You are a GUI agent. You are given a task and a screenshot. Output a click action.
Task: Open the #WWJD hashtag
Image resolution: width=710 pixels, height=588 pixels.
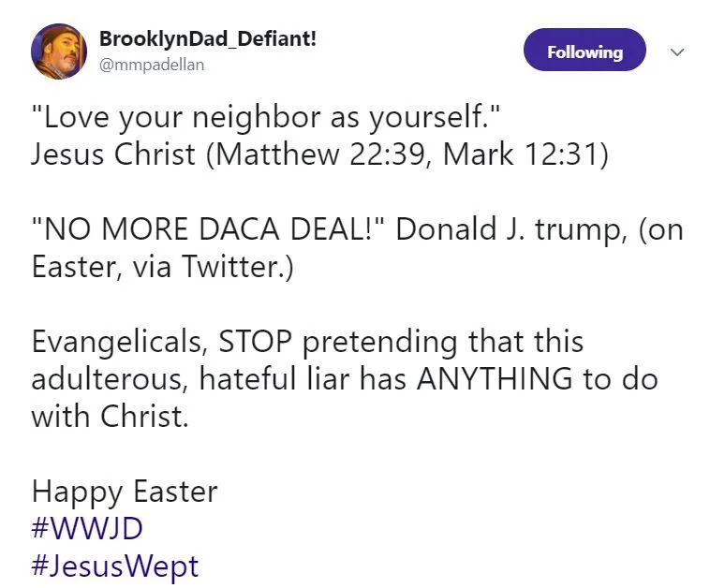(87, 529)
